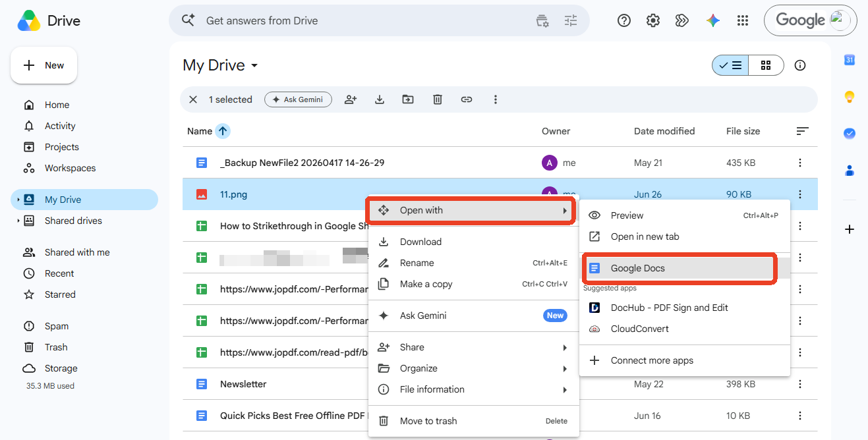The width and height of the screenshot is (868, 440).
Task: Expand the Organize submenu
Action: 474,368
